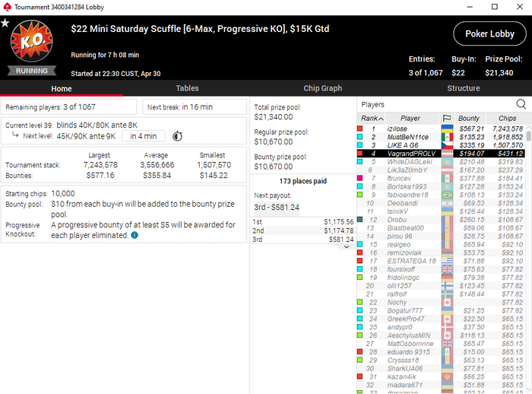Click the PokerStars spade title icon
Screen dimensions: 532x394
point(7,7)
